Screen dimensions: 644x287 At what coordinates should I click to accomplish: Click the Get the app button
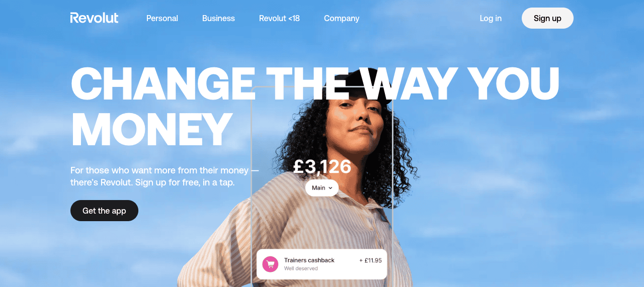[104, 211]
